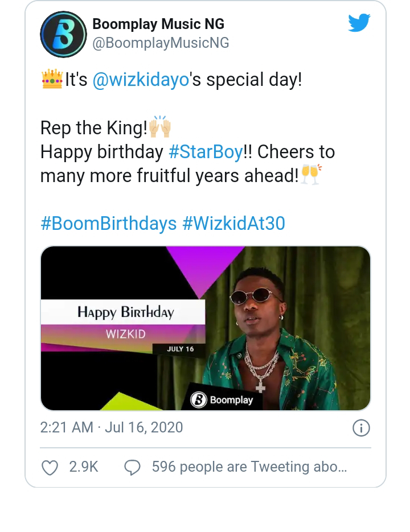This screenshot has width=410, height=532.
Task: Visit the @BoomplayMusicNG handle link
Action: click(x=161, y=43)
